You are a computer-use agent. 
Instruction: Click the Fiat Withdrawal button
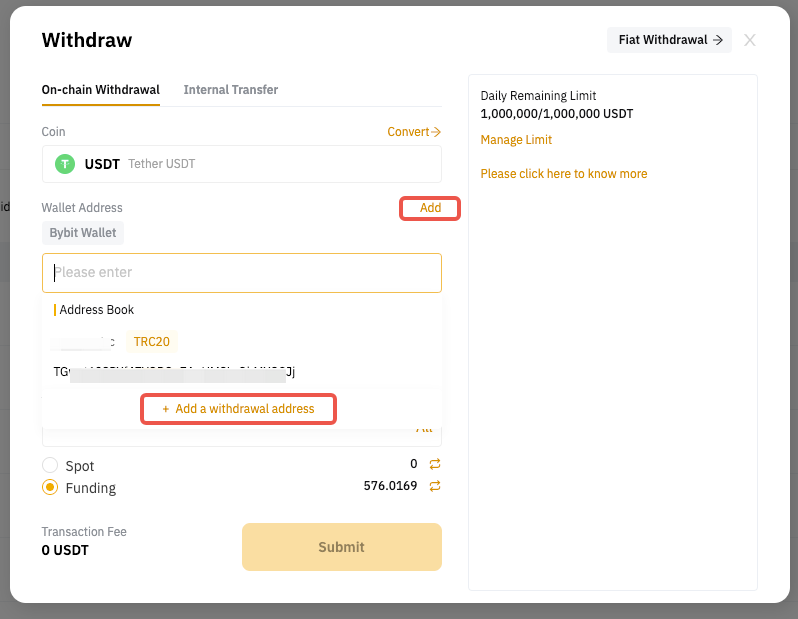pos(669,40)
